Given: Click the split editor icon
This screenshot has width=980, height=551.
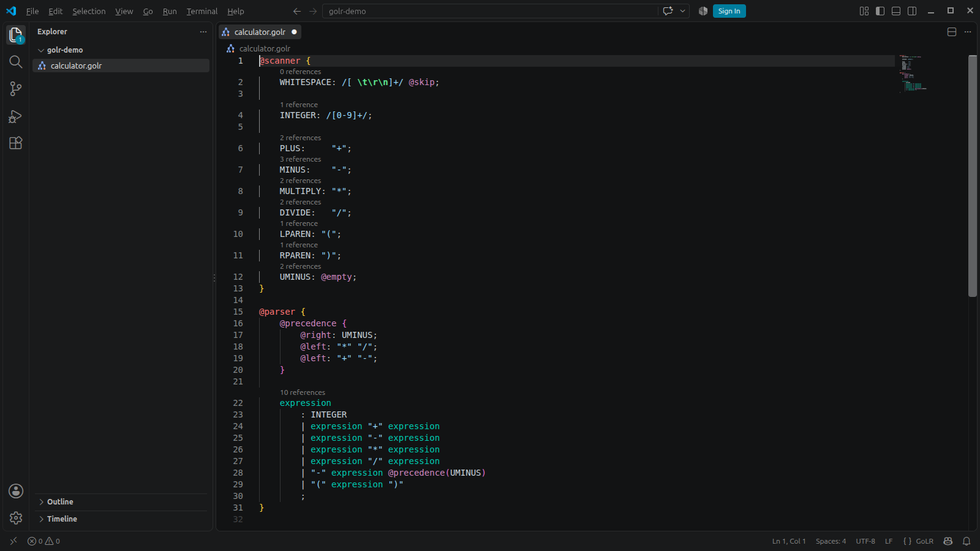Looking at the screenshot, I should point(952,32).
